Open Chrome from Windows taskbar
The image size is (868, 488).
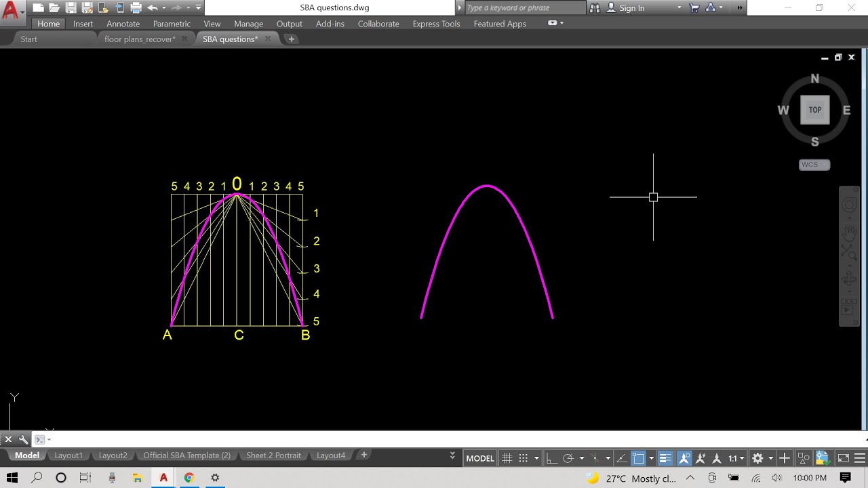(189, 478)
